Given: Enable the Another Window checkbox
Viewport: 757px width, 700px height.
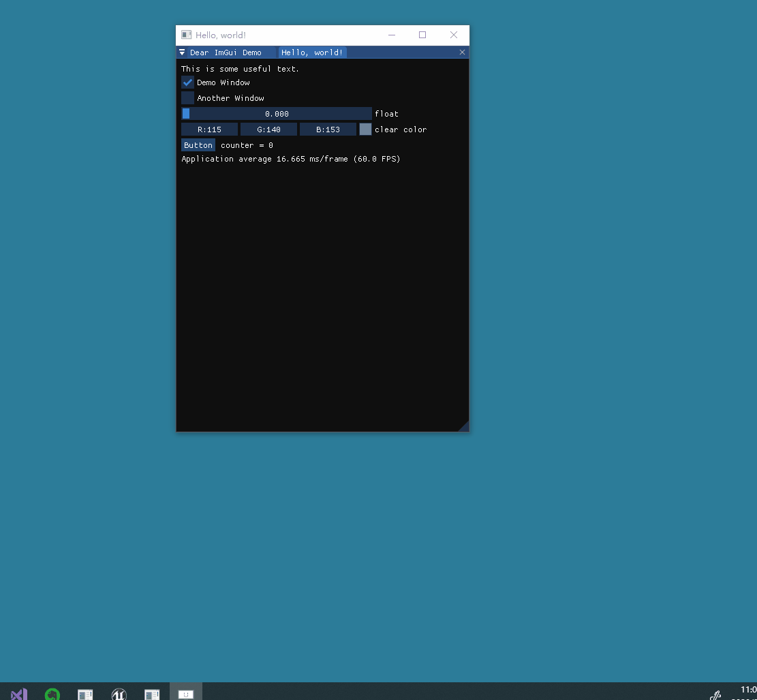Looking at the screenshot, I should pos(188,98).
